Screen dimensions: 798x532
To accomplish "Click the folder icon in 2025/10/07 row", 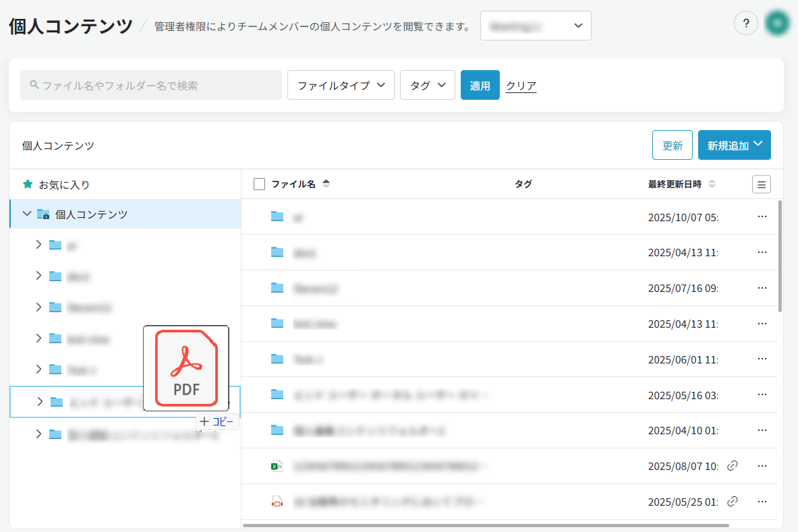I will (x=277, y=216).
